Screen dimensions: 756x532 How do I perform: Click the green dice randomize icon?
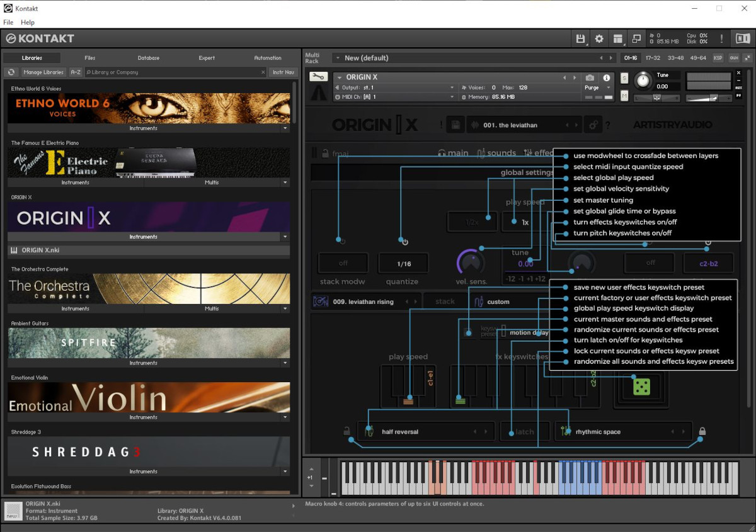641,386
